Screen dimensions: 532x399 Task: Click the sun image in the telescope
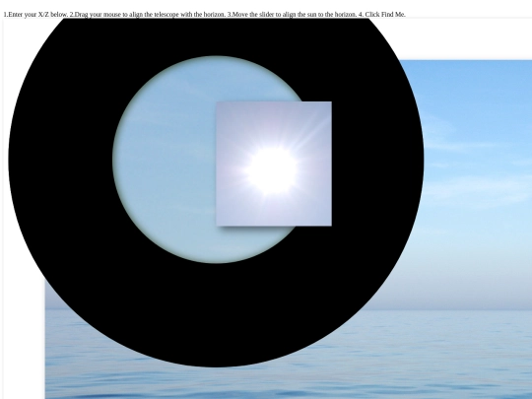274,164
